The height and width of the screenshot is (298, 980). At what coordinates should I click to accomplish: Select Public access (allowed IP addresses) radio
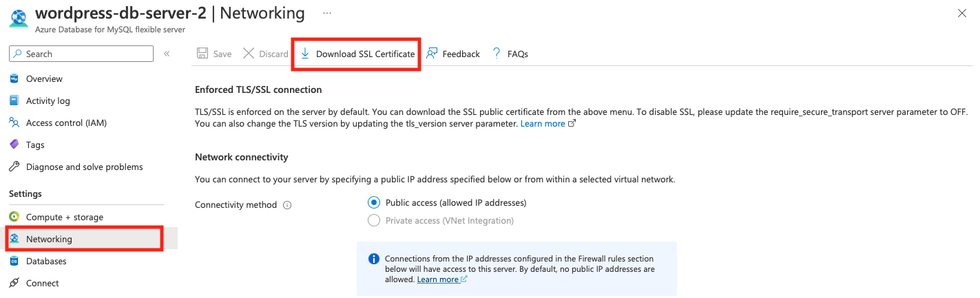point(374,202)
